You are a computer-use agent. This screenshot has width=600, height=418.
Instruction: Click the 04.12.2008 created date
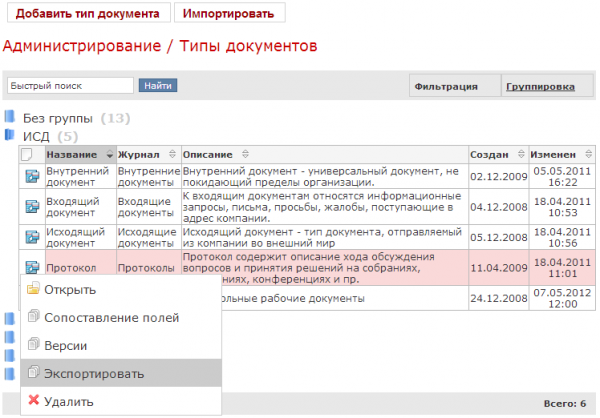click(x=499, y=207)
